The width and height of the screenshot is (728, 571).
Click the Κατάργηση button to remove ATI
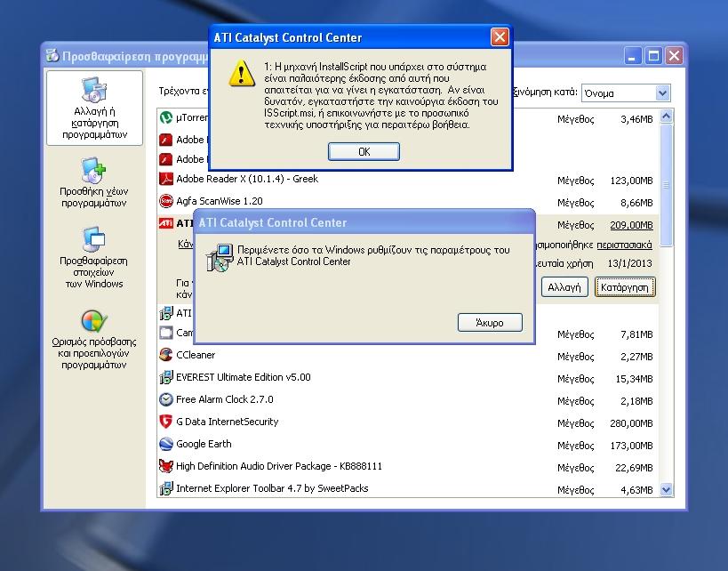pyautogui.click(x=625, y=287)
